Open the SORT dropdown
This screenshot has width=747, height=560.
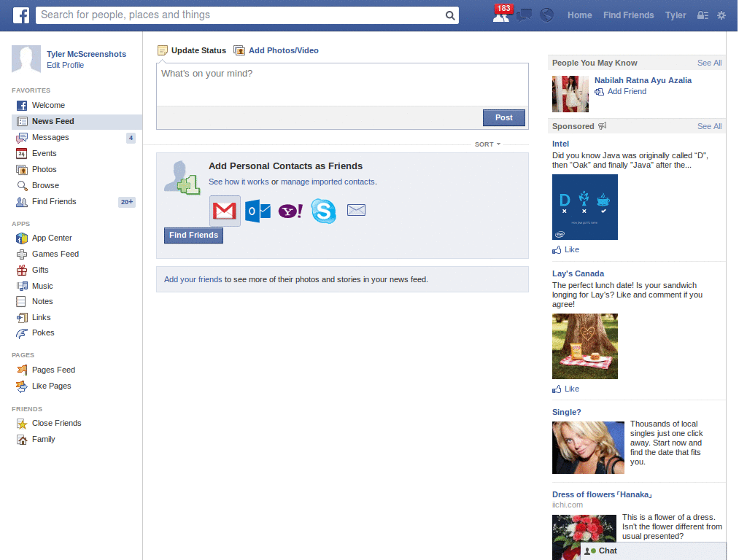487,144
